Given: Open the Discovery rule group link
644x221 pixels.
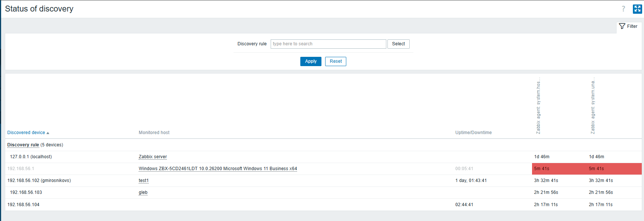Looking at the screenshot, I should (23, 145).
